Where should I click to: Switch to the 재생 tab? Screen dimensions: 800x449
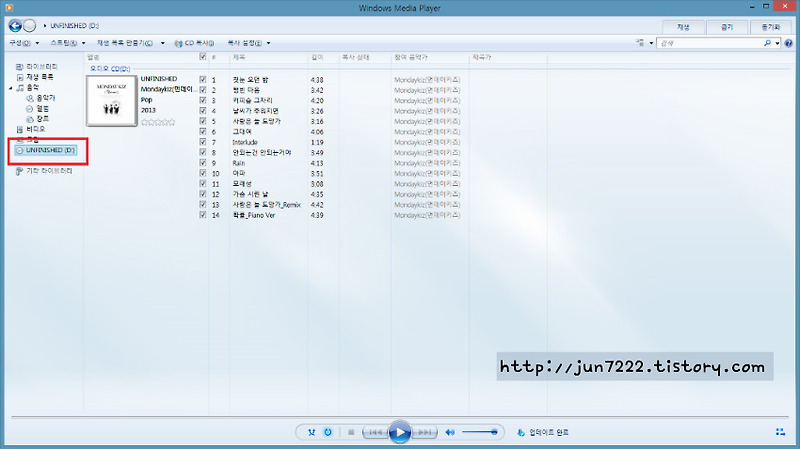tap(683, 27)
